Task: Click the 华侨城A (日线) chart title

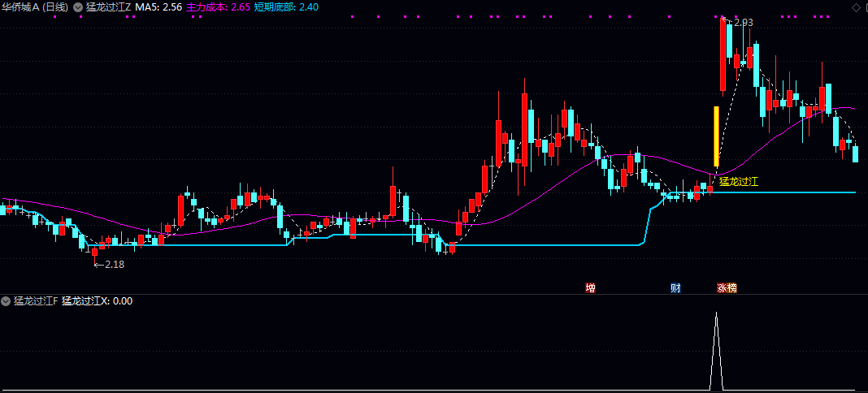Action: point(34,8)
